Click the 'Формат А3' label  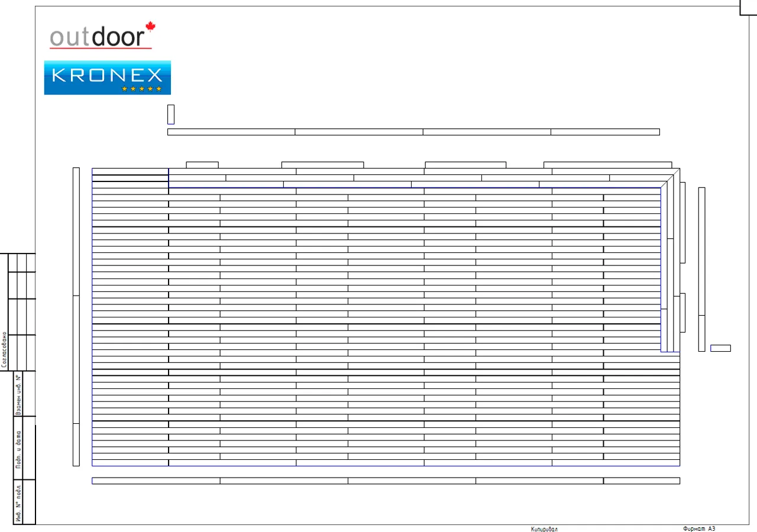click(698, 528)
